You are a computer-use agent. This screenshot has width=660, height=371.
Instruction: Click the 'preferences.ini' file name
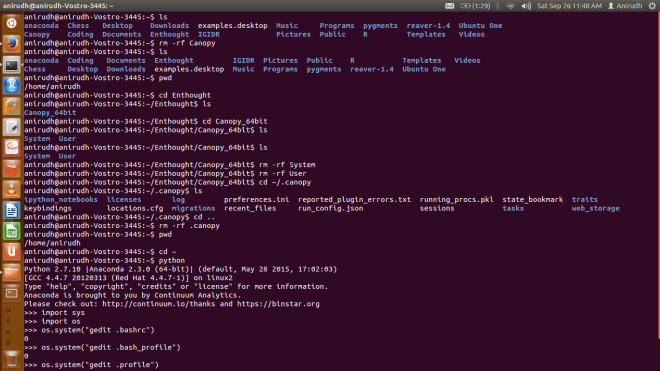tap(256, 200)
